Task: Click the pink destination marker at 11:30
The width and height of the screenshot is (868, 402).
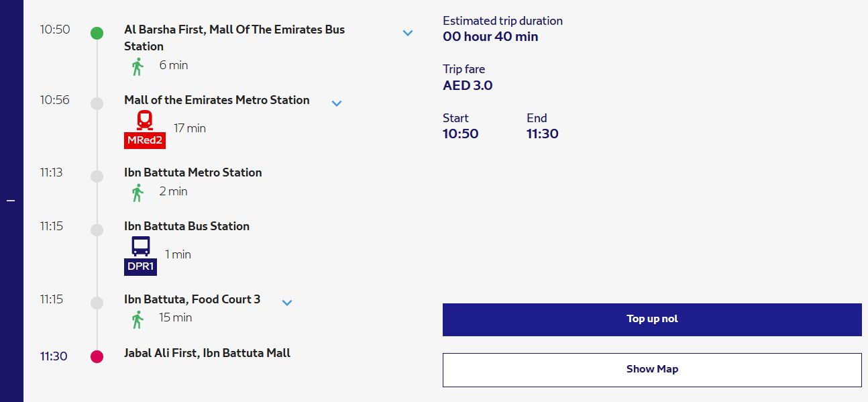Action: [97, 356]
